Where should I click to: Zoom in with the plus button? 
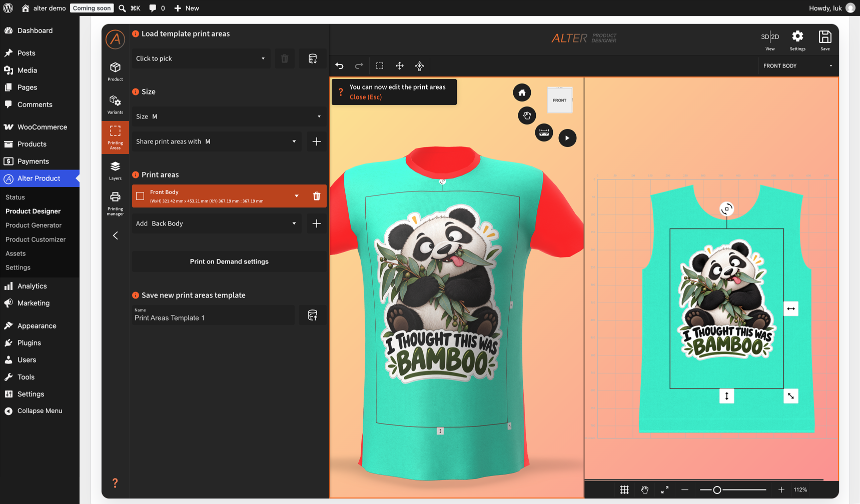point(781,490)
